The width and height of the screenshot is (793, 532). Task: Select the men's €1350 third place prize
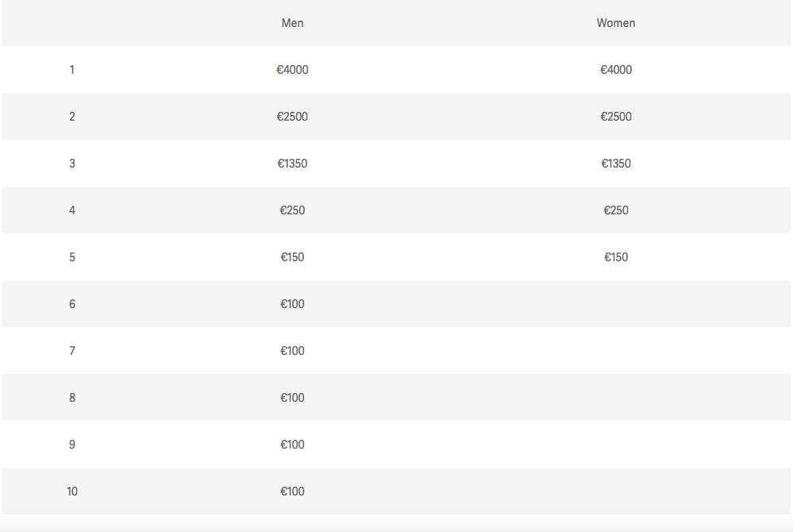point(292,164)
